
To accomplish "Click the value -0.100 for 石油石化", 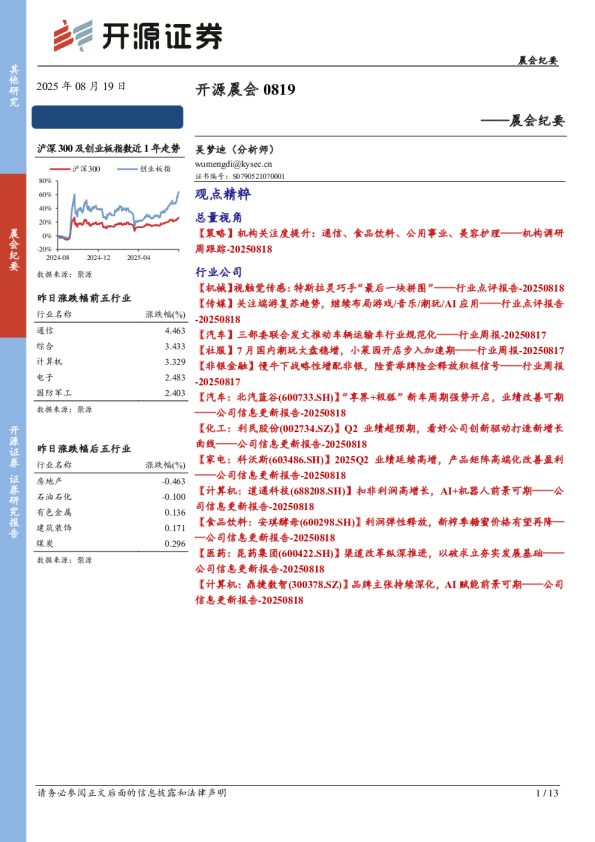I will coord(173,497).
